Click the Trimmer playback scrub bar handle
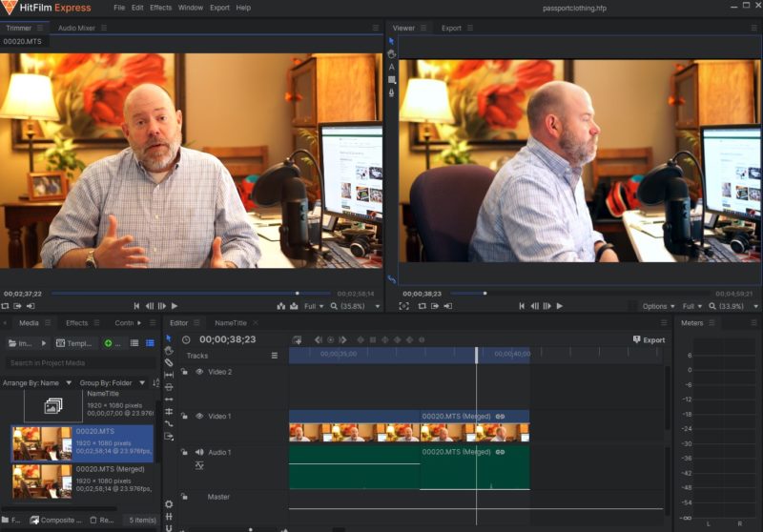 (x=298, y=294)
